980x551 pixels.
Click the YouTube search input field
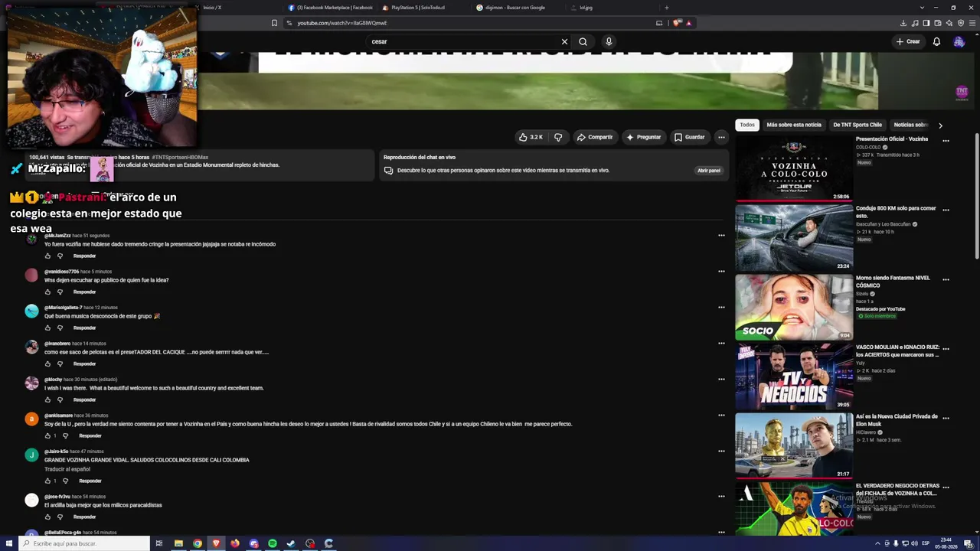tap(462, 41)
